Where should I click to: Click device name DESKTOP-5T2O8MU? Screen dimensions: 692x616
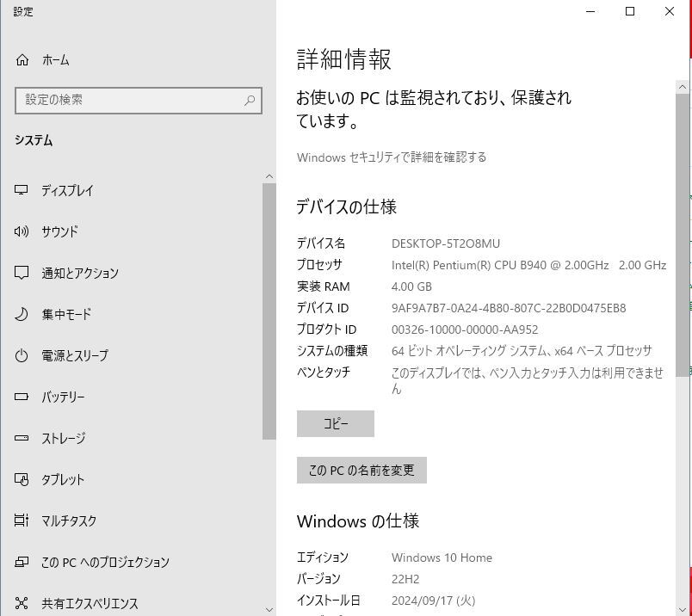click(x=446, y=243)
